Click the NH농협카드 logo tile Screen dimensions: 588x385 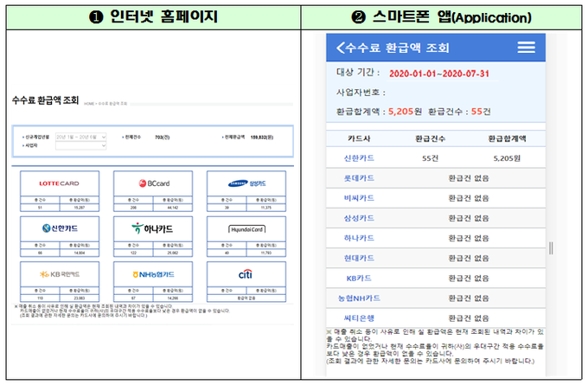[x=153, y=274]
